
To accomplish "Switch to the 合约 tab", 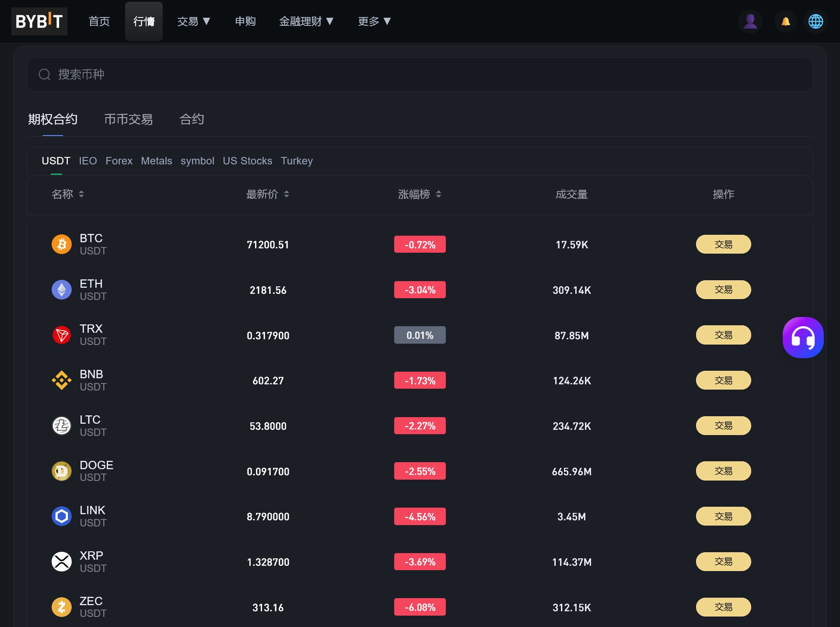I will [192, 119].
